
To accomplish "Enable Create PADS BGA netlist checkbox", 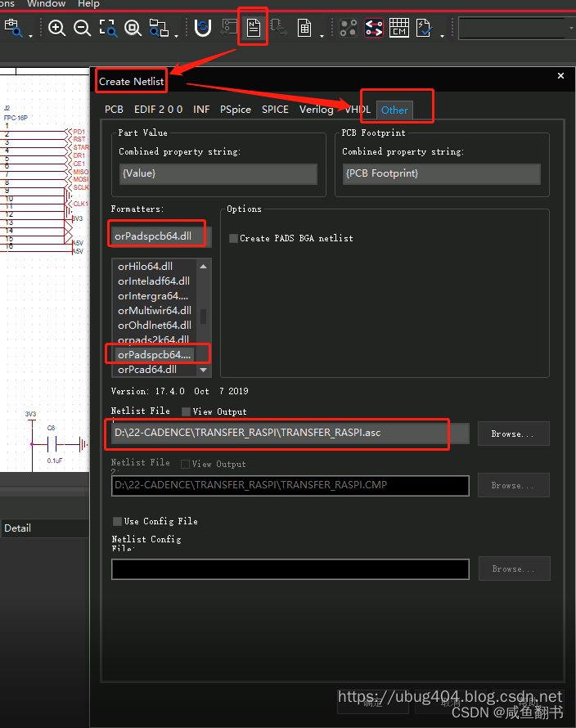I will point(234,238).
